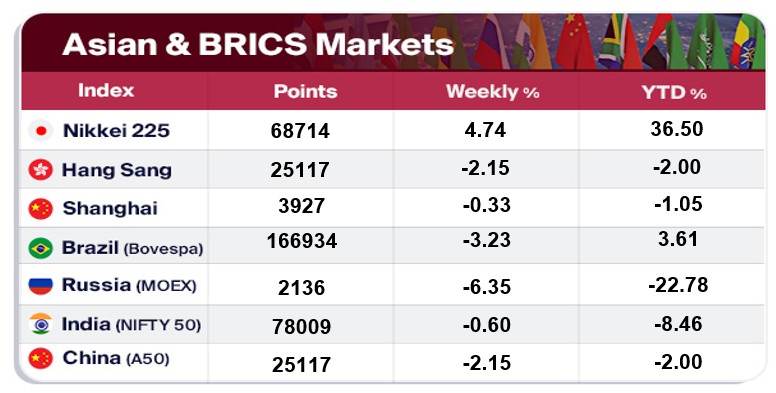The height and width of the screenshot is (393, 776).
Task: Click the China flag beside China (A50)
Action: (x=41, y=358)
